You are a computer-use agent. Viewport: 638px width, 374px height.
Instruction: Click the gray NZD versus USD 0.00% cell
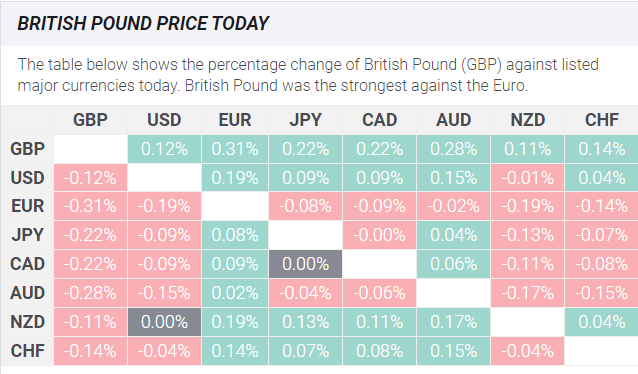tap(164, 322)
